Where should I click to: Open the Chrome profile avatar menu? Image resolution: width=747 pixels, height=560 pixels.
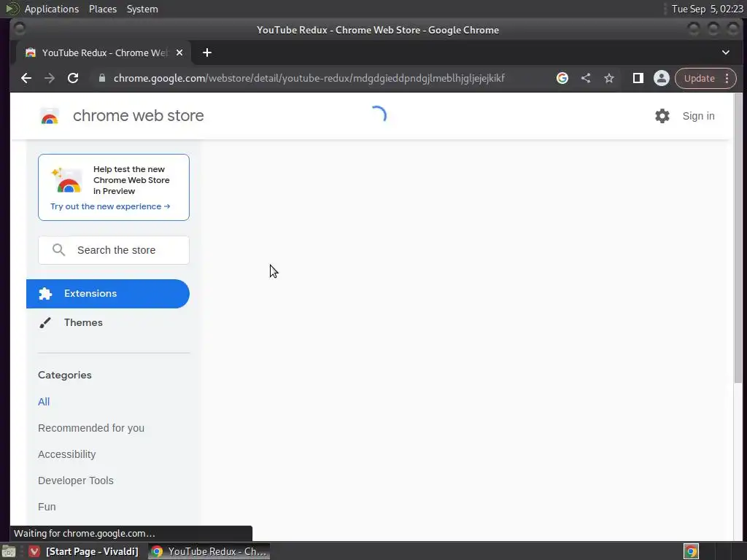click(x=661, y=78)
